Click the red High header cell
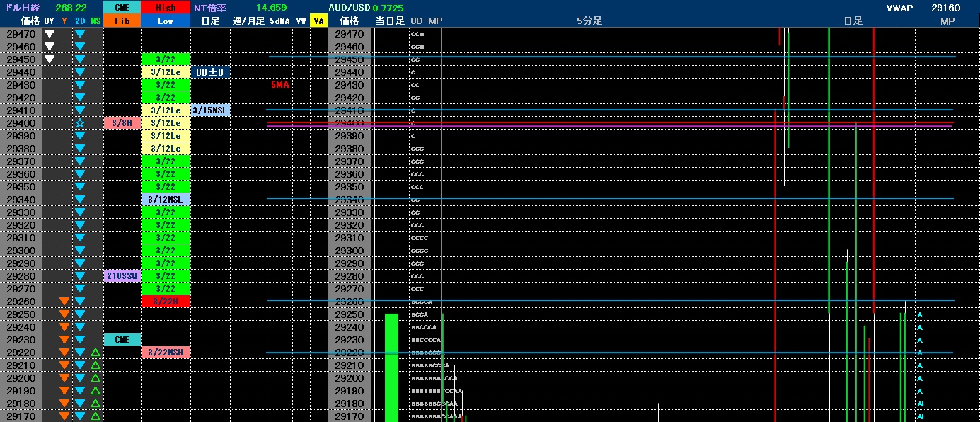 tap(166, 8)
